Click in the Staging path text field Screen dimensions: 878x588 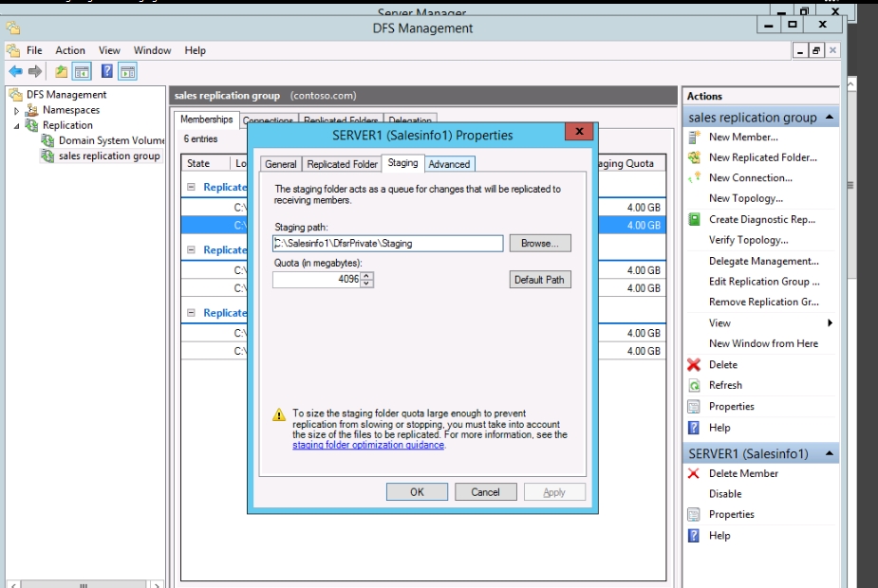coord(387,244)
